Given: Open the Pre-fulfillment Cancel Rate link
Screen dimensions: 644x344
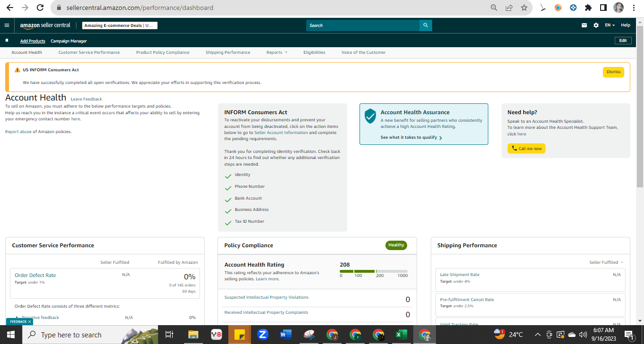Looking at the screenshot, I should 467,300.
